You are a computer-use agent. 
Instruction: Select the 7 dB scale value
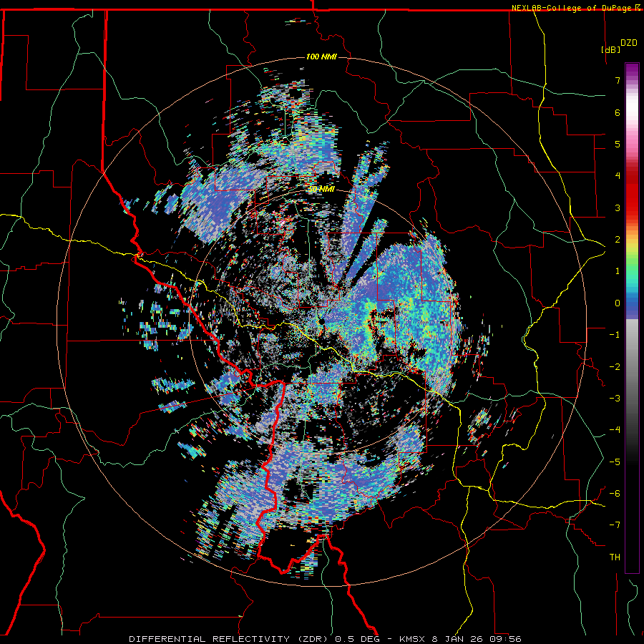pyautogui.click(x=618, y=80)
